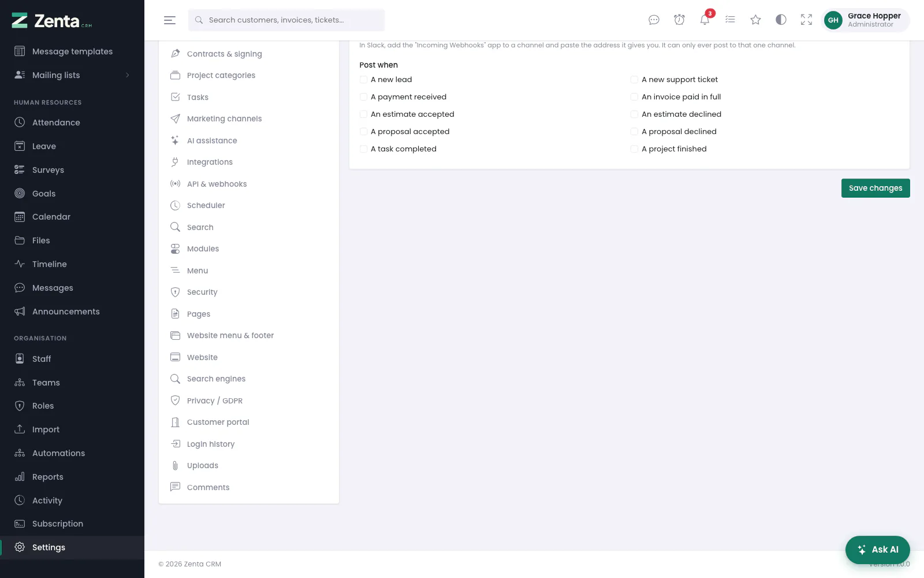Select Modules in settings menu
924x578 pixels.
249,249
